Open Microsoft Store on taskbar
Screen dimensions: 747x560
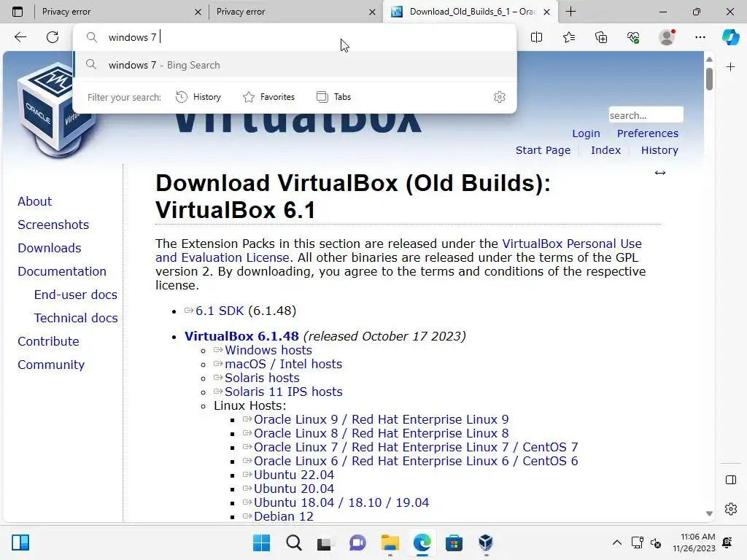tap(454, 542)
